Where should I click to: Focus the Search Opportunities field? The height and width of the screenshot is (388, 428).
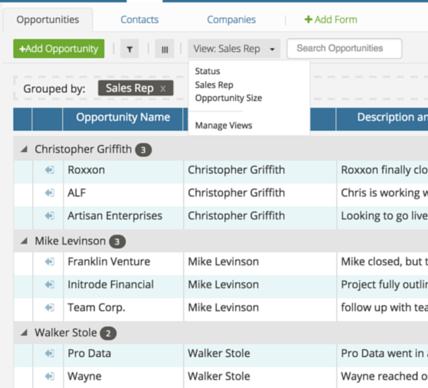344,49
